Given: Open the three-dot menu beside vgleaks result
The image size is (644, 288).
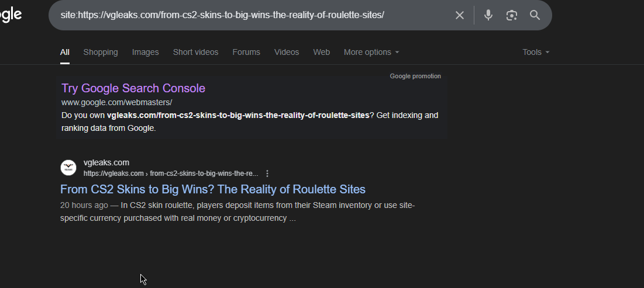Looking at the screenshot, I should tap(267, 174).
